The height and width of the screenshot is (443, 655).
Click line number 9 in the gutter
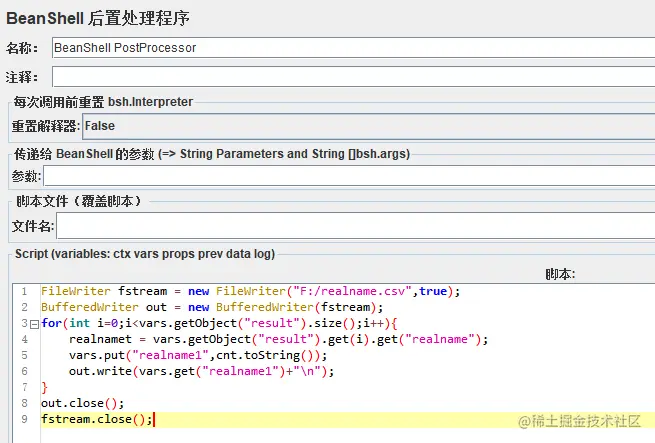pyautogui.click(x=24, y=419)
